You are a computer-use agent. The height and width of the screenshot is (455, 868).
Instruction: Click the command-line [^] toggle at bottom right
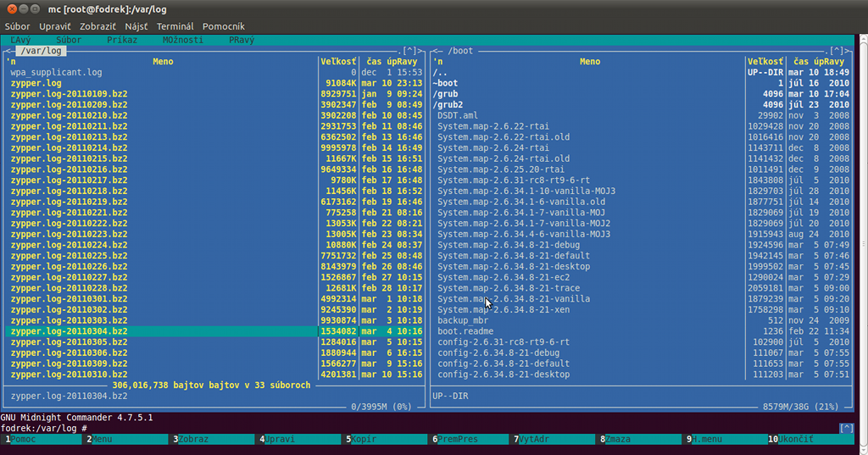pos(847,429)
